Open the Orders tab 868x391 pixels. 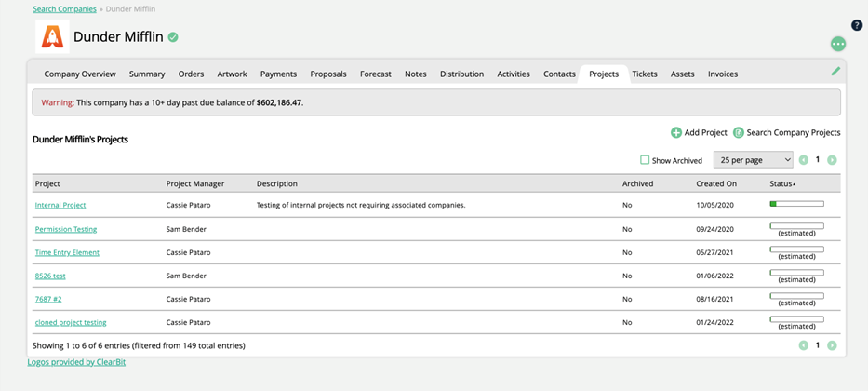pos(191,74)
